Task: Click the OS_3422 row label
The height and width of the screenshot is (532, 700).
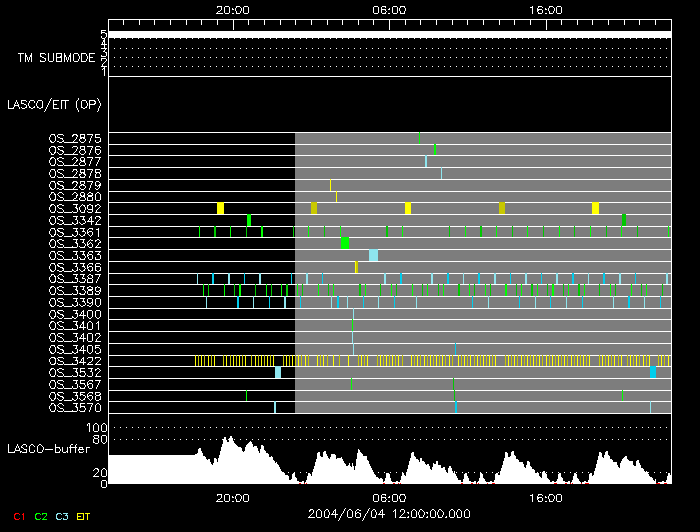Action: [x=75, y=361]
